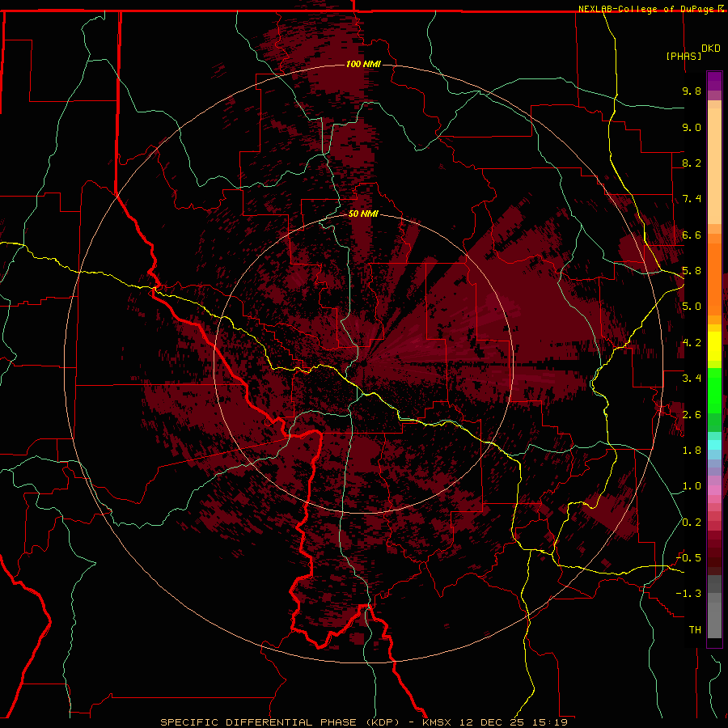Screen dimensions: 728x728
Task: Click the KMSX radar site identifier
Action: pos(437,722)
